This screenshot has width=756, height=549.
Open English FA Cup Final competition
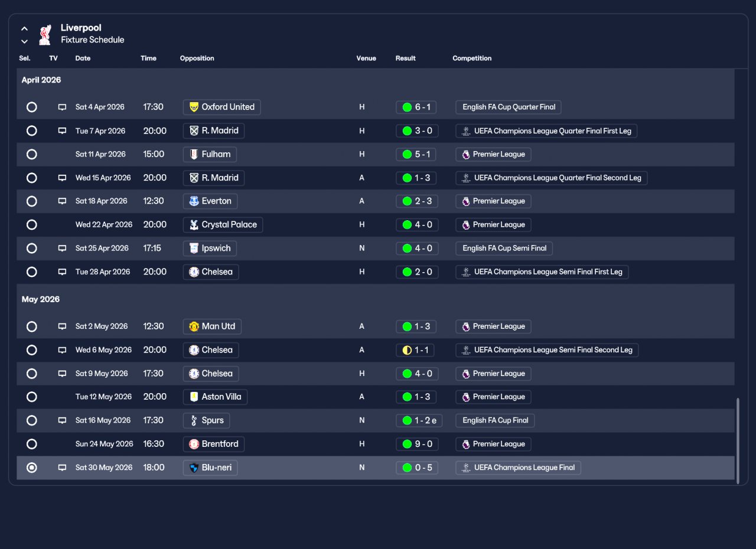coord(495,420)
